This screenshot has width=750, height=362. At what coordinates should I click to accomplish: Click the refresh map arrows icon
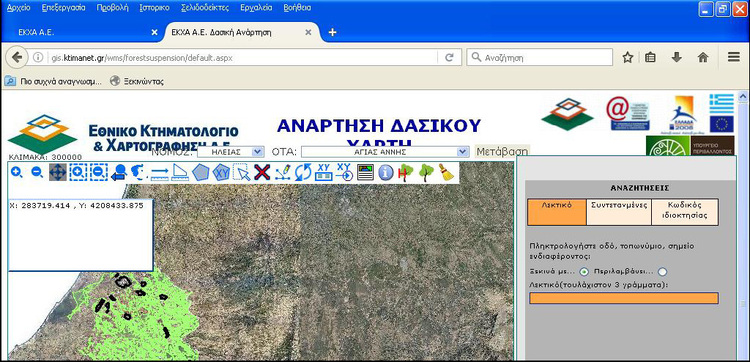[x=303, y=172]
